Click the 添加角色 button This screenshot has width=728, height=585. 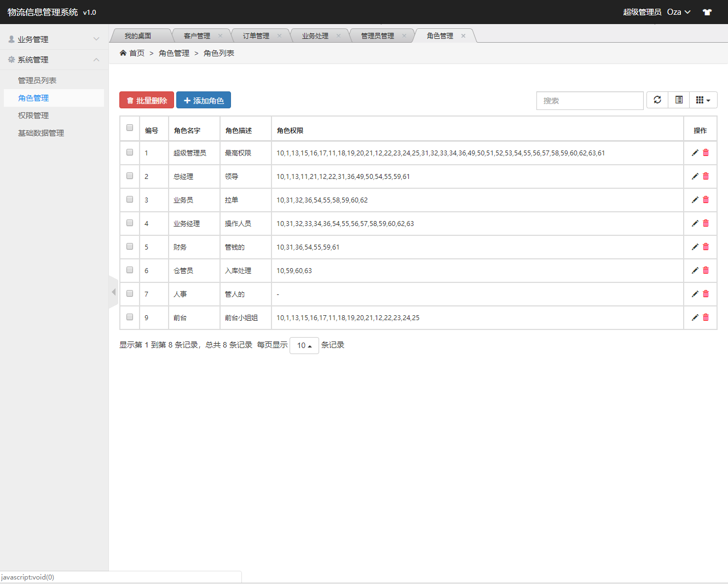coord(204,100)
